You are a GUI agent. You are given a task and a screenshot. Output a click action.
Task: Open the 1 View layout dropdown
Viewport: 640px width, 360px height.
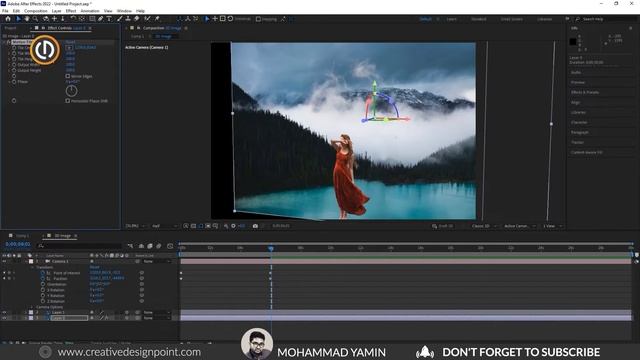553,226
